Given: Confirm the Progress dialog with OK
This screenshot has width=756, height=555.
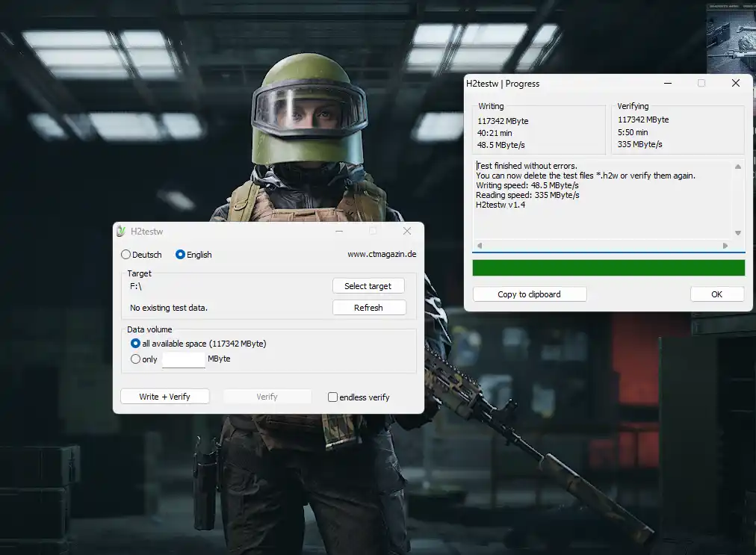Looking at the screenshot, I should (x=717, y=294).
